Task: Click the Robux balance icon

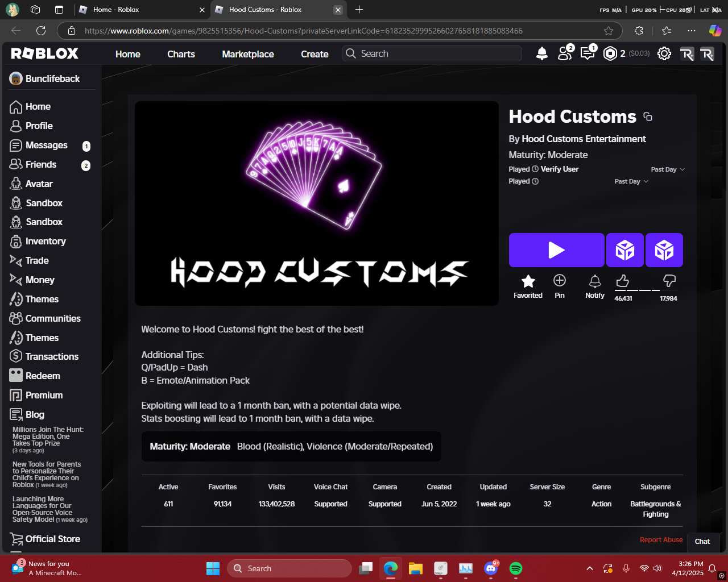Action: click(610, 53)
